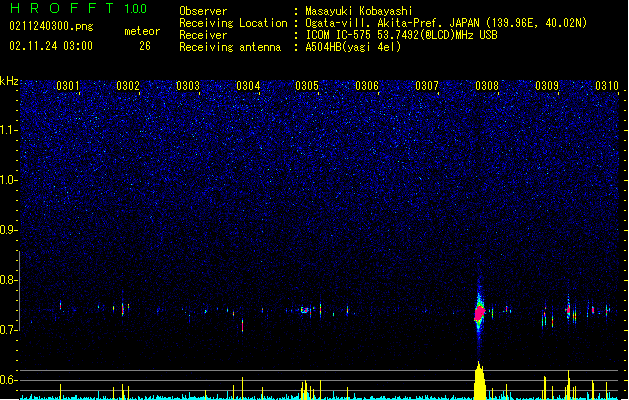629x400 pixels.
Task: Click the tall yellow intensity peak at 0308
Action: click(479, 380)
